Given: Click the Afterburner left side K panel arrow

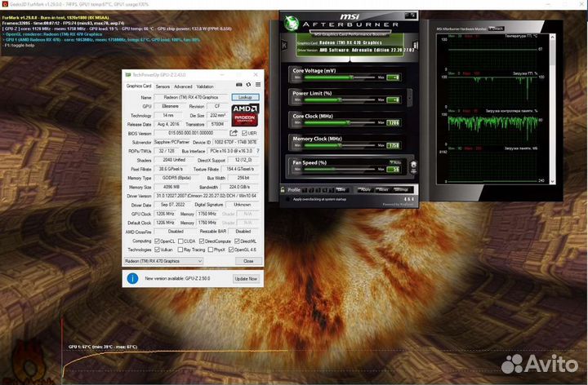Looking at the screenshot, I should click(284, 46).
